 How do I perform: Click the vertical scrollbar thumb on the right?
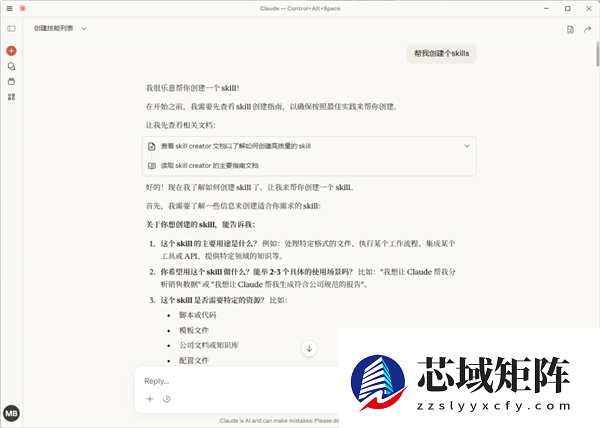(x=597, y=54)
